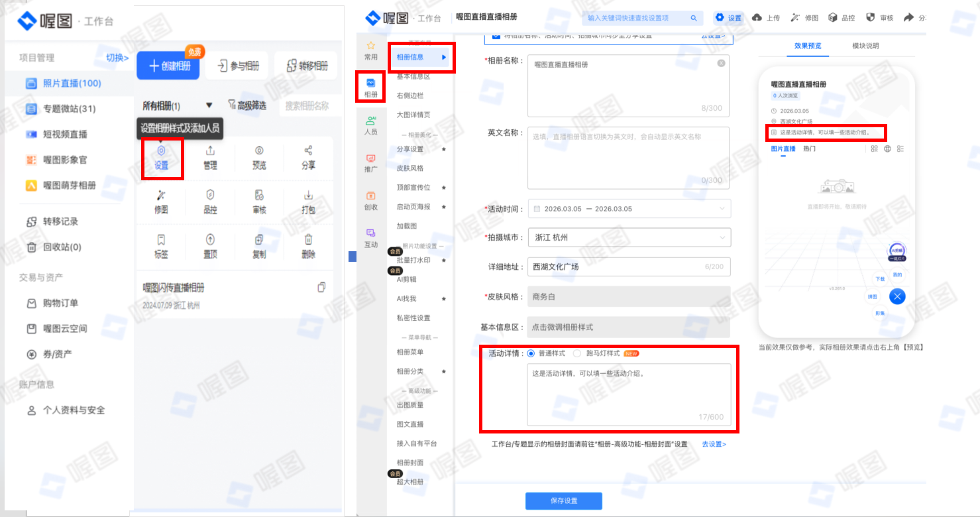The width and height of the screenshot is (980, 517).
Task: Click the search magnifier in the settings search box
Action: (x=694, y=18)
